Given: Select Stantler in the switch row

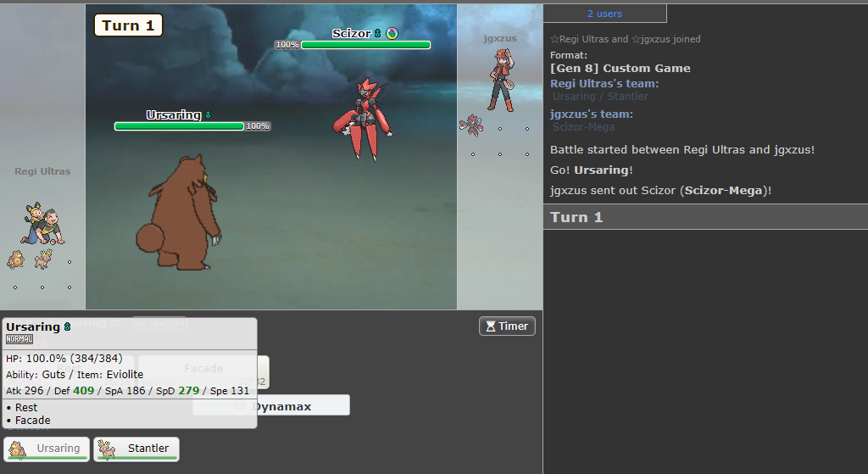Looking at the screenshot, I should point(136,449).
